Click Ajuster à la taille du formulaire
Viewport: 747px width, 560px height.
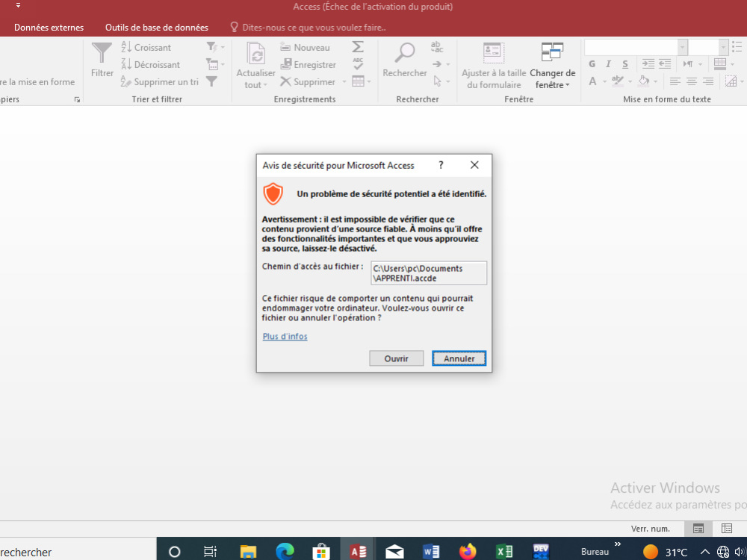coord(494,65)
